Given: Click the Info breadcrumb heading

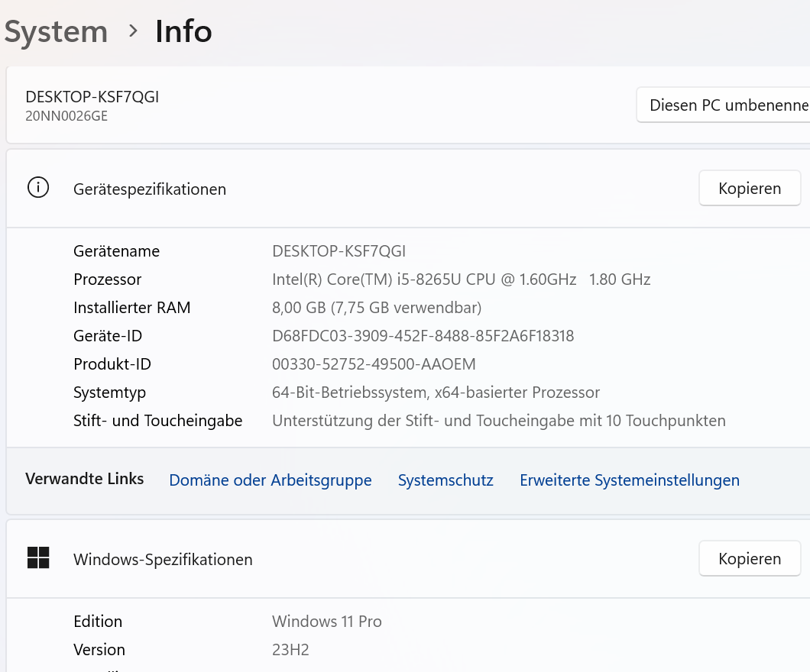Looking at the screenshot, I should coord(183,31).
